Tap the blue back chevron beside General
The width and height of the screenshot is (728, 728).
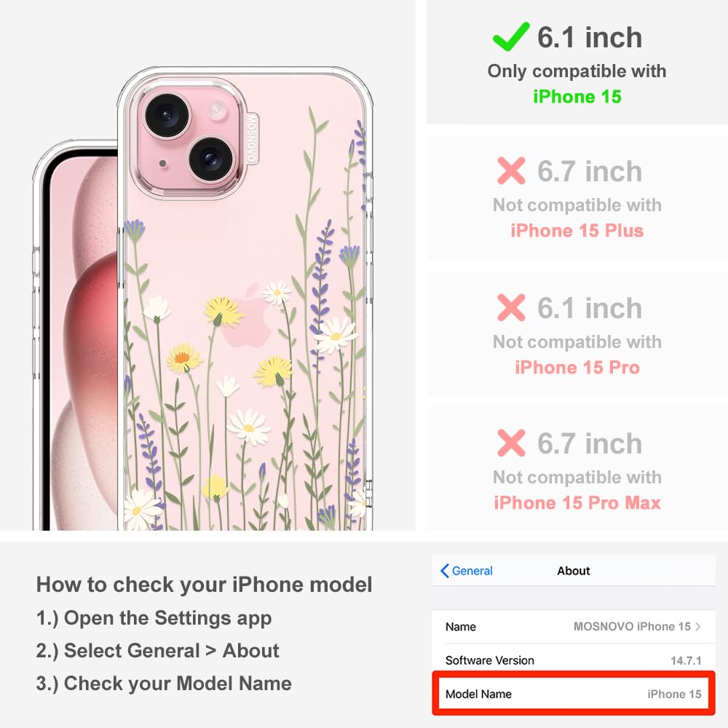(444, 571)
